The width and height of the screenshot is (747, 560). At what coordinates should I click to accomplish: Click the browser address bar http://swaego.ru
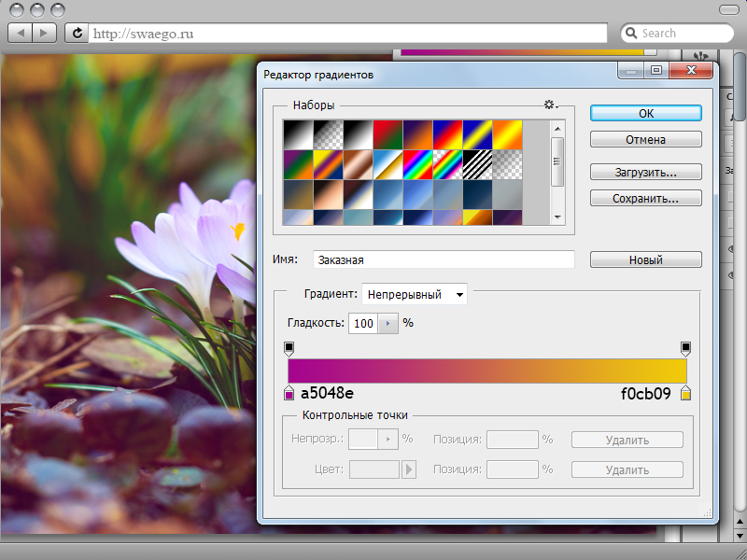tap(347, 34)
